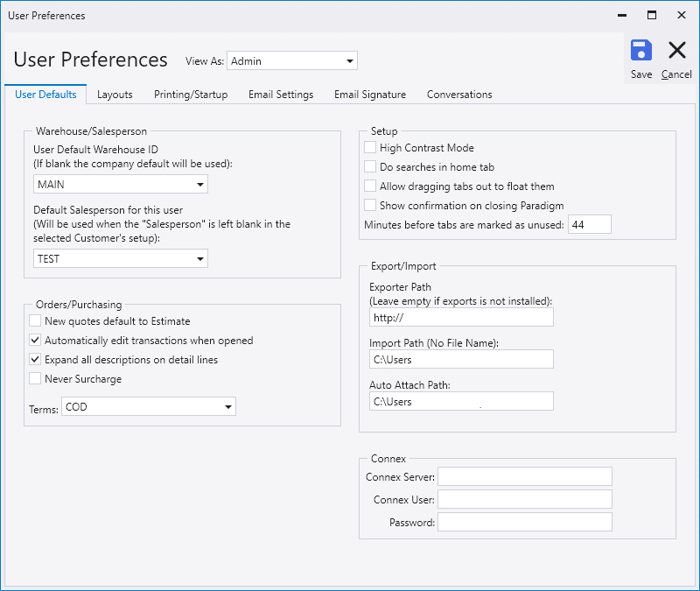This screenshot has width=700, height=591.
Task: Enable Show confirmation on closing Paradigm
Action: [x=371, y=206]
